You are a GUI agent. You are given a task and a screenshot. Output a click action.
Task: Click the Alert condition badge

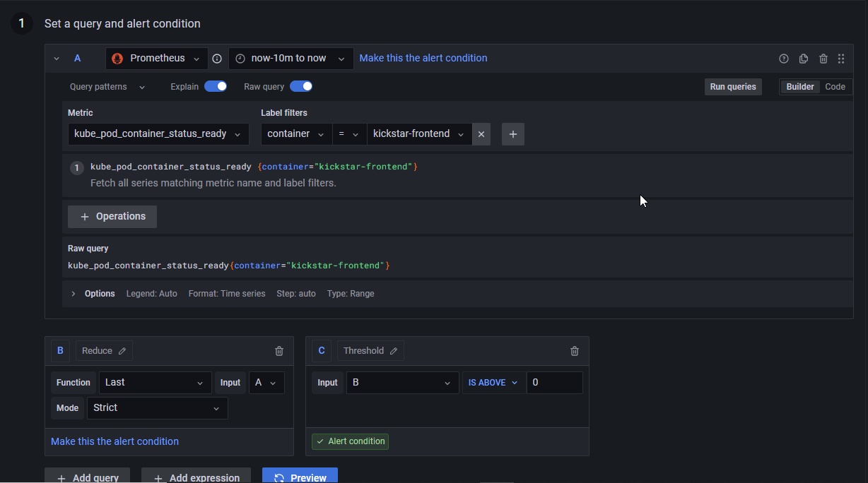351,441
